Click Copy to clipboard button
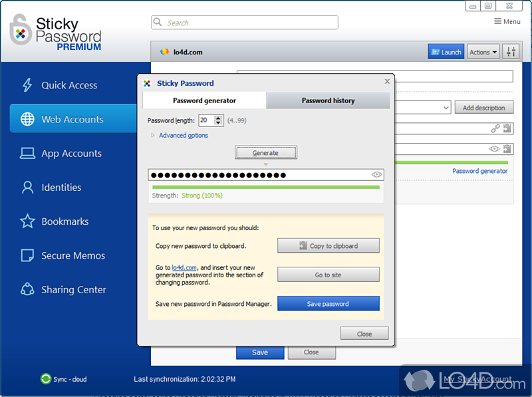 tap(328, 245)
